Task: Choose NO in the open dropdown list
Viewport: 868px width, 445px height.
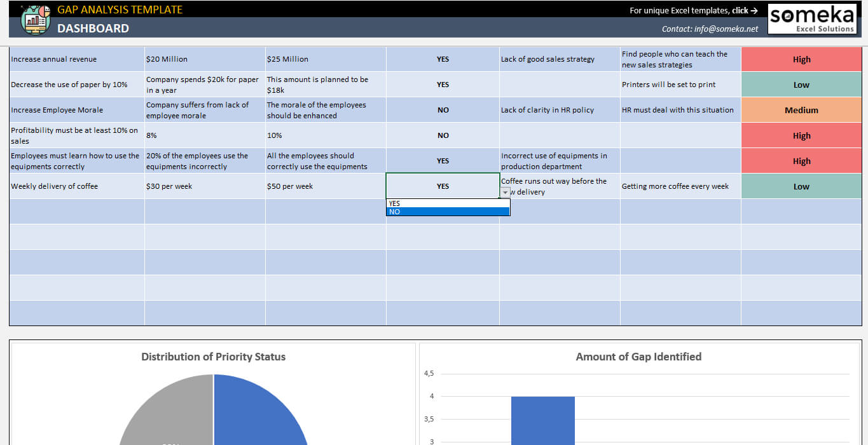Action: (x=448, y=212)
